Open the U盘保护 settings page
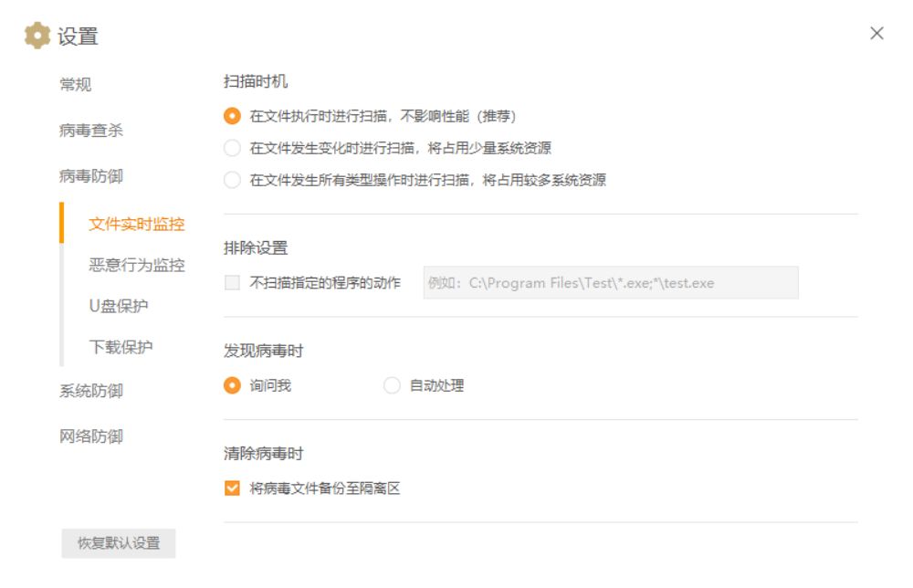 (x=119, y=306)
